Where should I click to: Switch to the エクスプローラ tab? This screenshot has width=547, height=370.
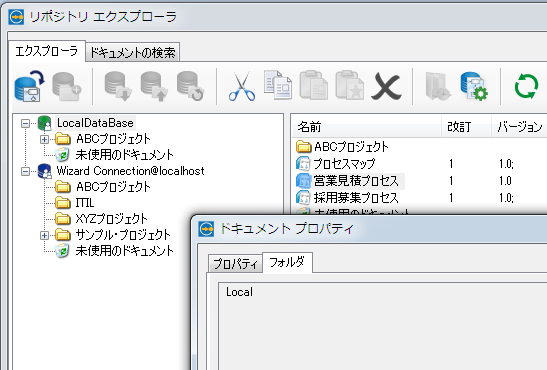(46, 52)
